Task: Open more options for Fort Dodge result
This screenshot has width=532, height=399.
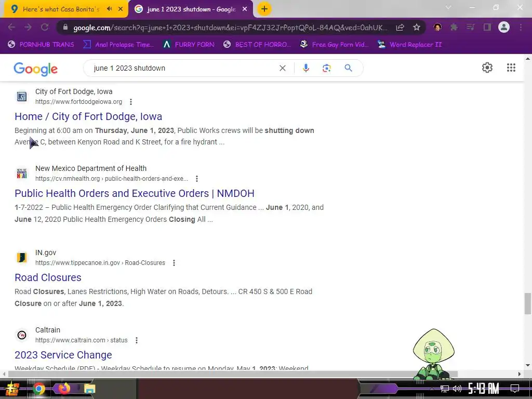Action: tap(131, 102)
